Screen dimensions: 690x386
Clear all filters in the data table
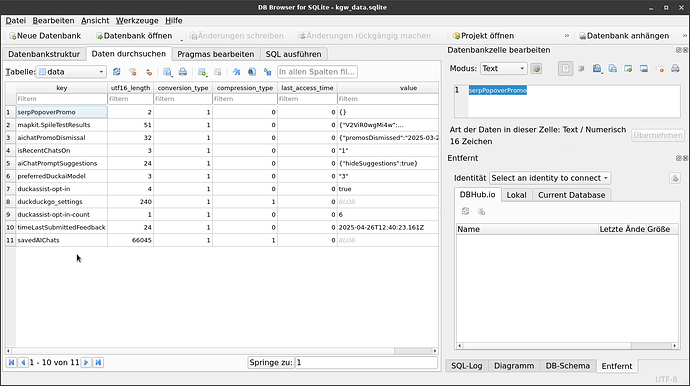tap(132, 72)
